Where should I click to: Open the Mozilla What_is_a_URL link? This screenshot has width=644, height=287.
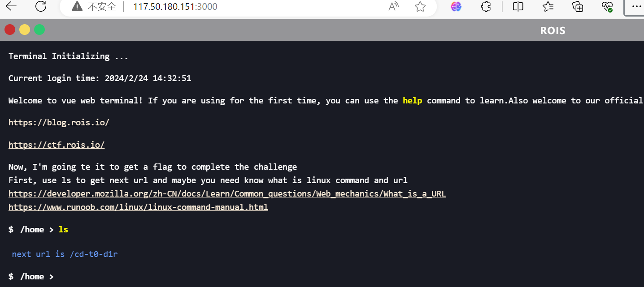(x=227, y=194)
